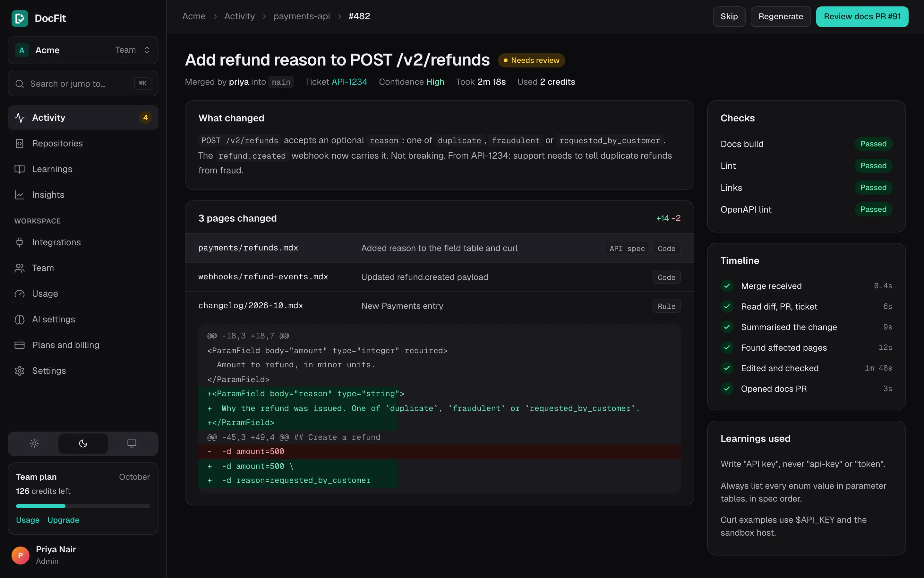Click the Acme workspace avatar icon
Screen dimensions: 924x578
click(x=22, y=50)
